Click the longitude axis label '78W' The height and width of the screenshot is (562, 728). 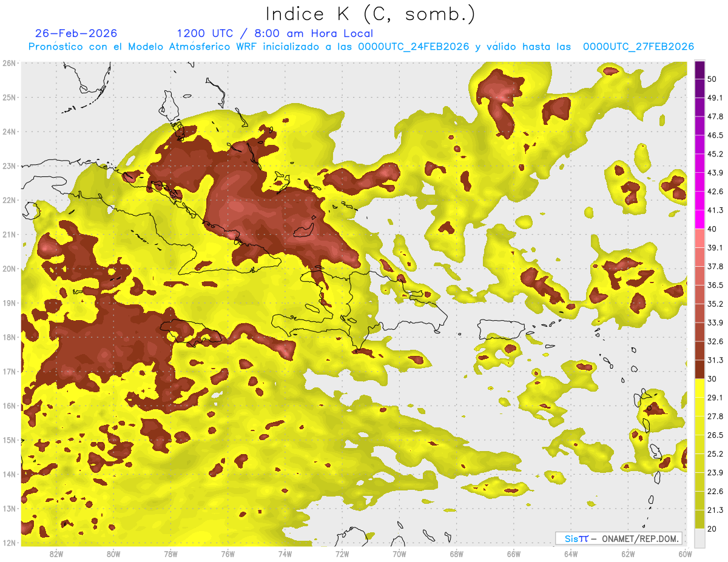tap(170, 554)
